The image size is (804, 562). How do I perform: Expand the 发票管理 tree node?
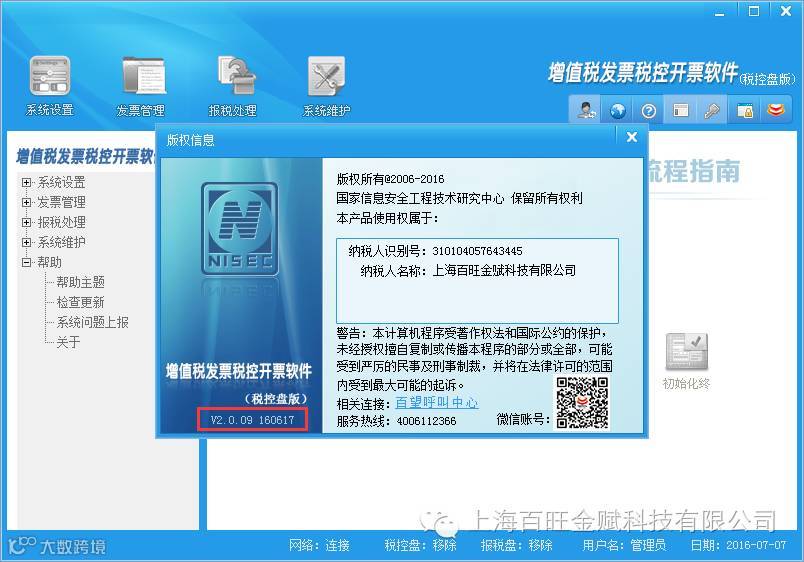click(27, 202)
